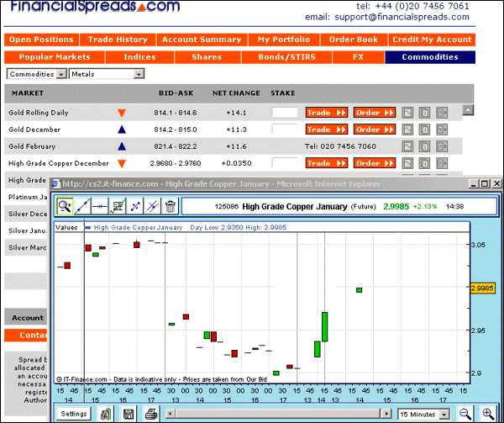Open the Order Book tab

pos(354,40)
